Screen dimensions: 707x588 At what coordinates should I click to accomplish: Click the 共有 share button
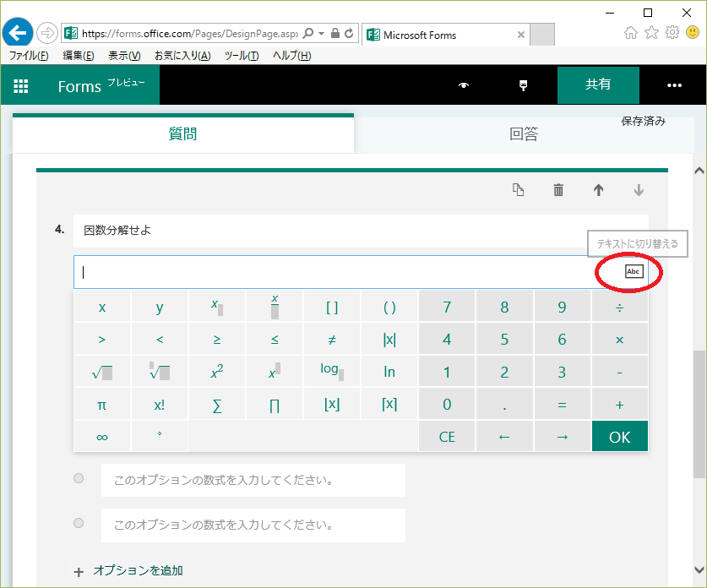click(x=598, y=85)
